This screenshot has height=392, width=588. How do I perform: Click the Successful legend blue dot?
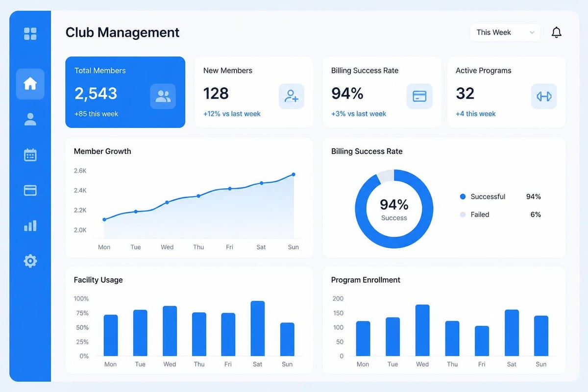tap(463, 196)
